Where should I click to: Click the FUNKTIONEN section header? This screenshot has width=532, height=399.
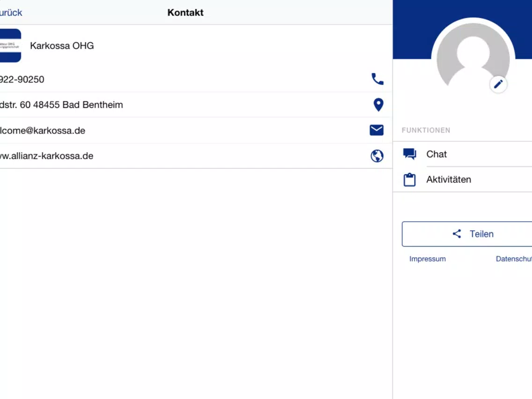(426, 130)
